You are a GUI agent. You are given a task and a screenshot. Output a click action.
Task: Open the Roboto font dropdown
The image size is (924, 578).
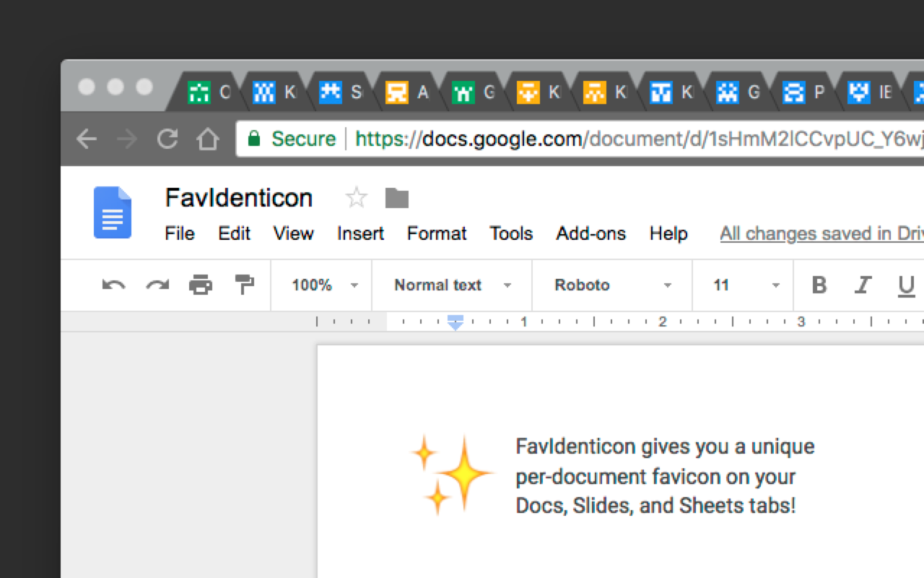[x=613, y=285]
